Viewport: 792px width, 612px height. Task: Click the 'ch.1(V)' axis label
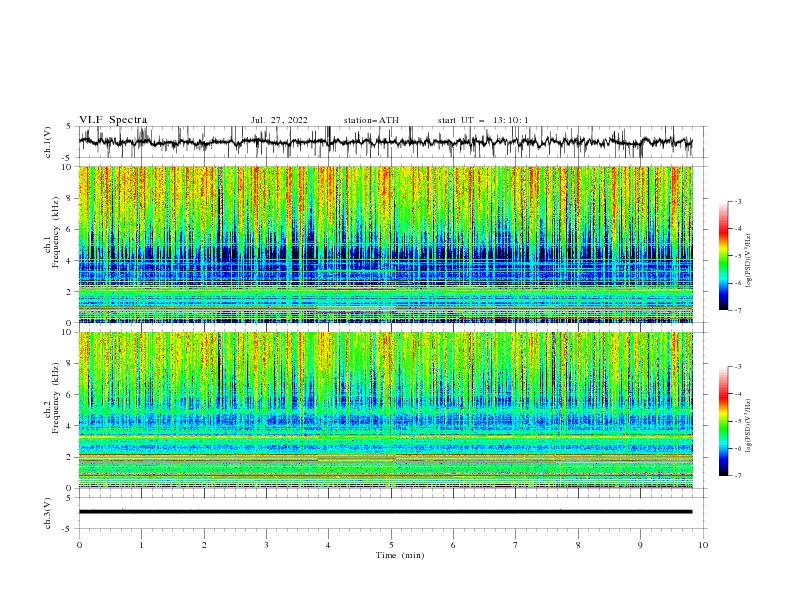click(x=48, y=142)
